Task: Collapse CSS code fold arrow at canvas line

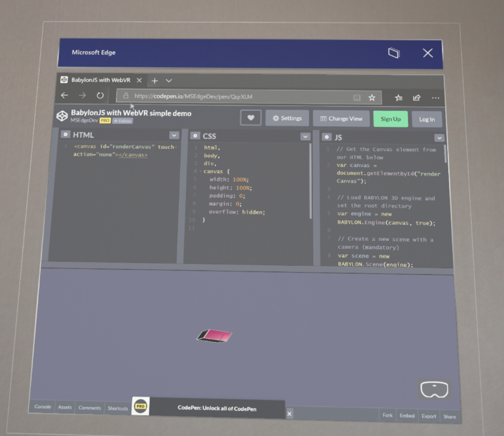Action: pyautogui.click(x=201, y=172)
